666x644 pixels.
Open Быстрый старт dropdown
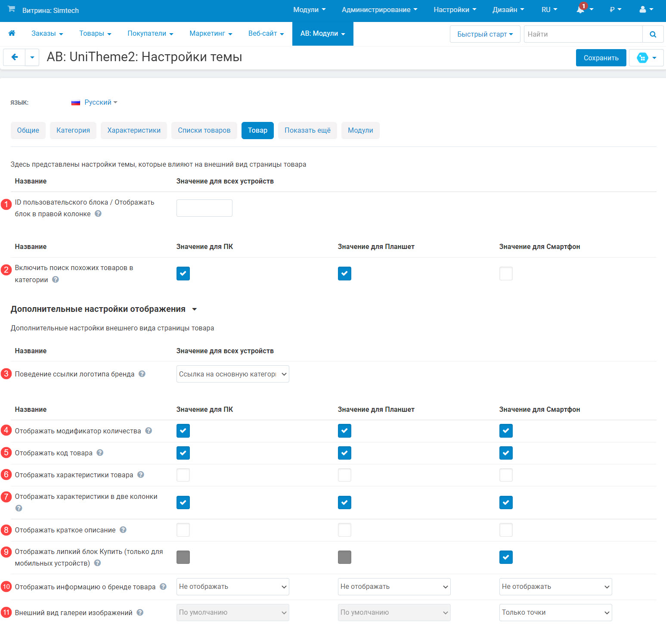(x=485, y=34)
